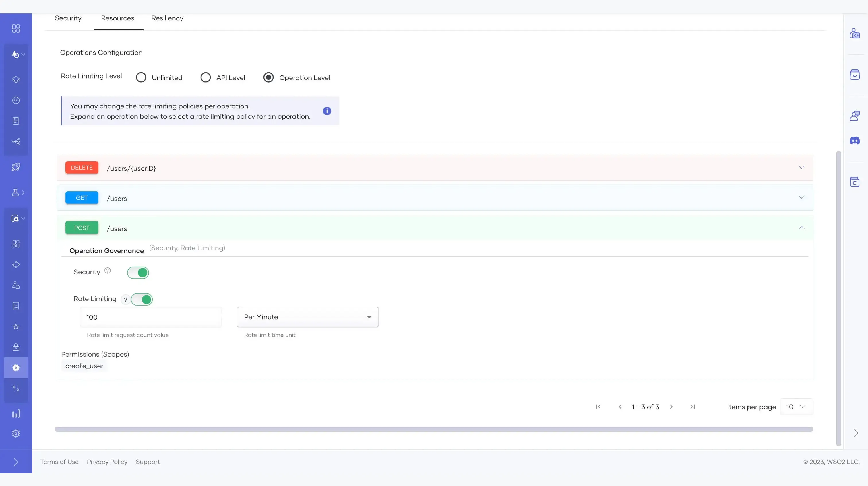Image resolution: width=868 pixels, height=486 pixels.
Task: Open the Privacy Policy link
Action: point(107,462)
